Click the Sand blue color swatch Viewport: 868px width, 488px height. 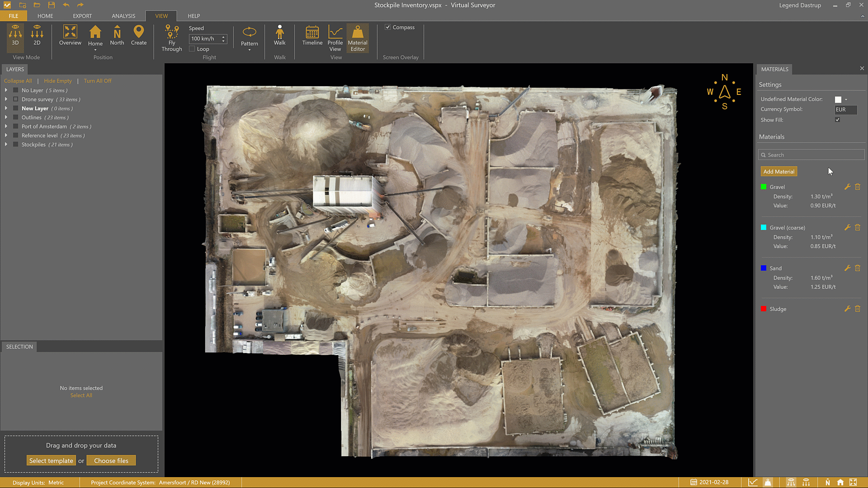tap(764, 268)
